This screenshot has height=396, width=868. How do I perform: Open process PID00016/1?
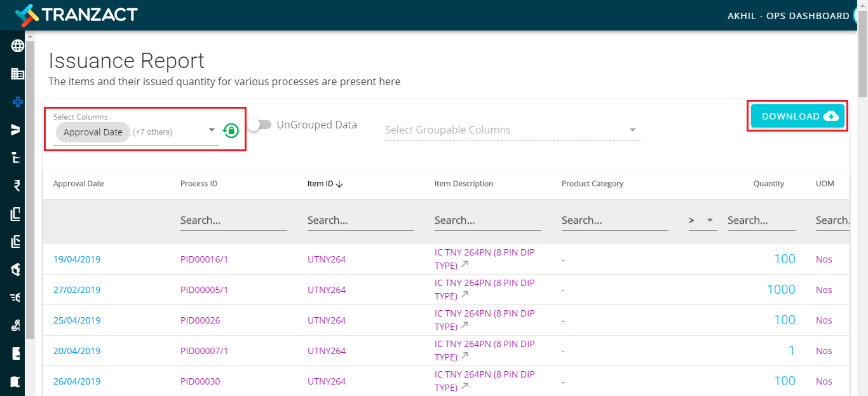[x=204, y=259]
